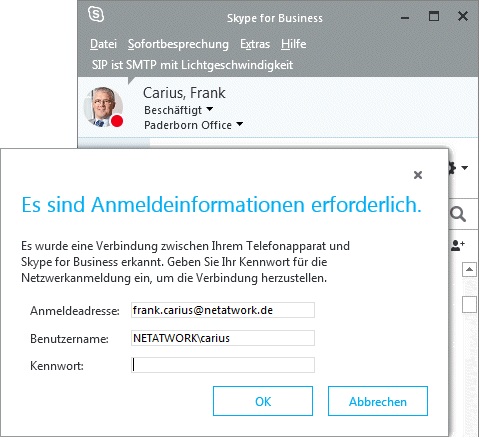Confirm with the OK button

(x=263, y=401)
